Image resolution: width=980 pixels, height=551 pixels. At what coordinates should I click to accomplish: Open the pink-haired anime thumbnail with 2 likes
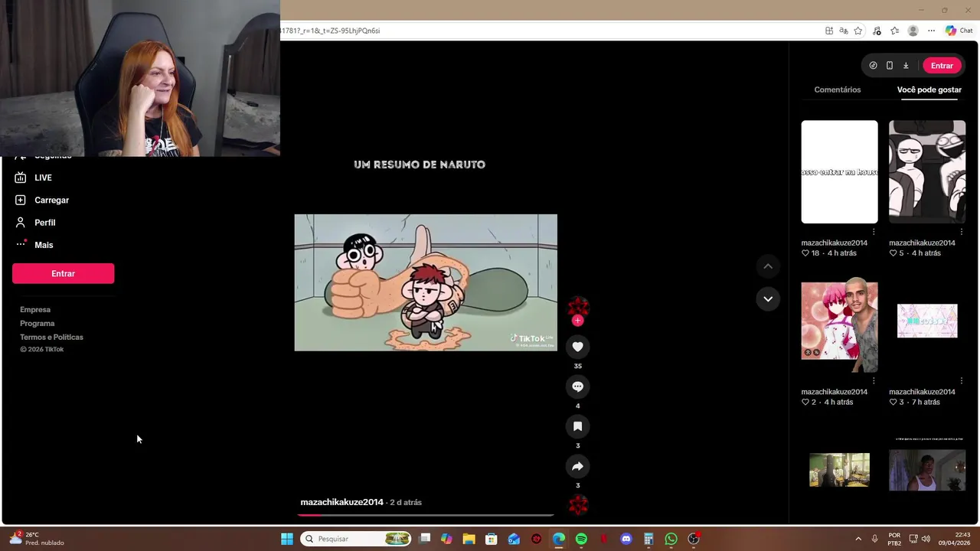coord(839,321)
